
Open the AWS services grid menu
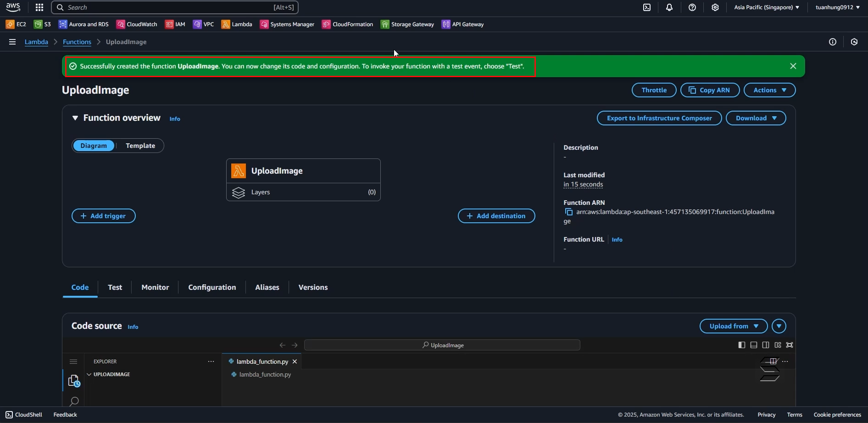[39, 7]
